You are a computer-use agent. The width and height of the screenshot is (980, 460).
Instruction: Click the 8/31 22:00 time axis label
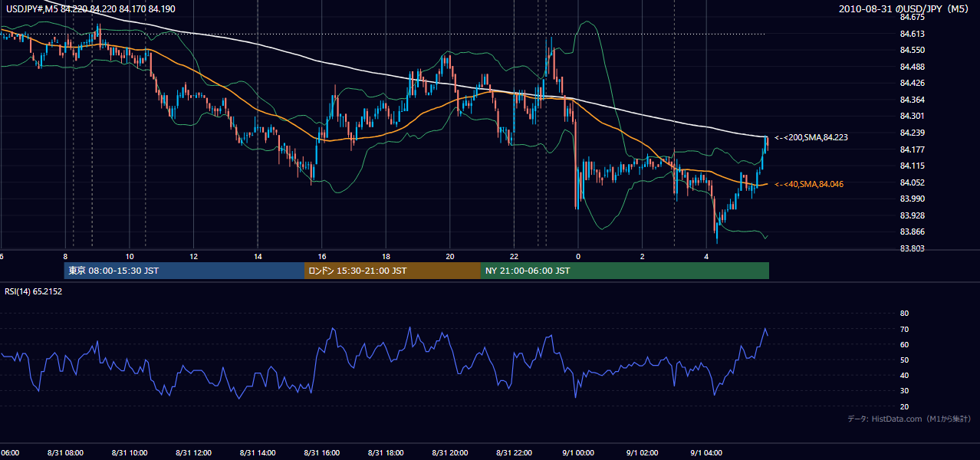(x=514, y=453)
